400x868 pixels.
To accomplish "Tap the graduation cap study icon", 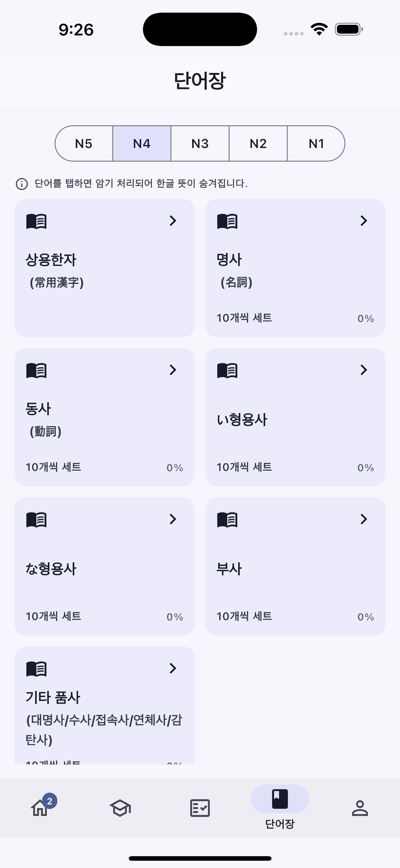I will click(120, 808).
